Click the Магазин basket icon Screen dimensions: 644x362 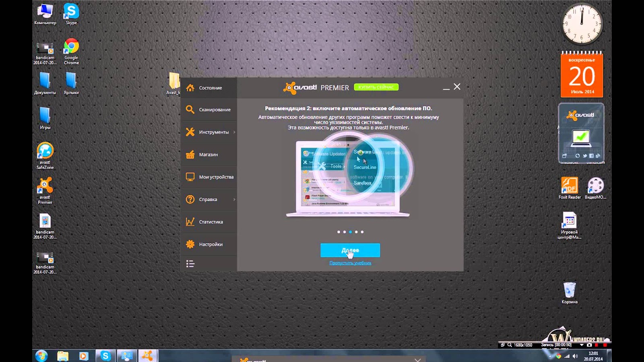click(x=190, y=154)
